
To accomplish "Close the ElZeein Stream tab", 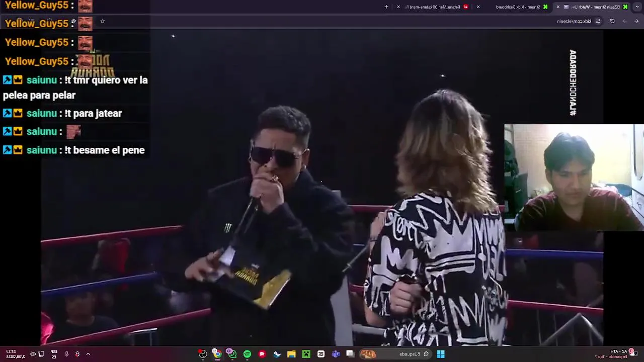I will [558, 7].
